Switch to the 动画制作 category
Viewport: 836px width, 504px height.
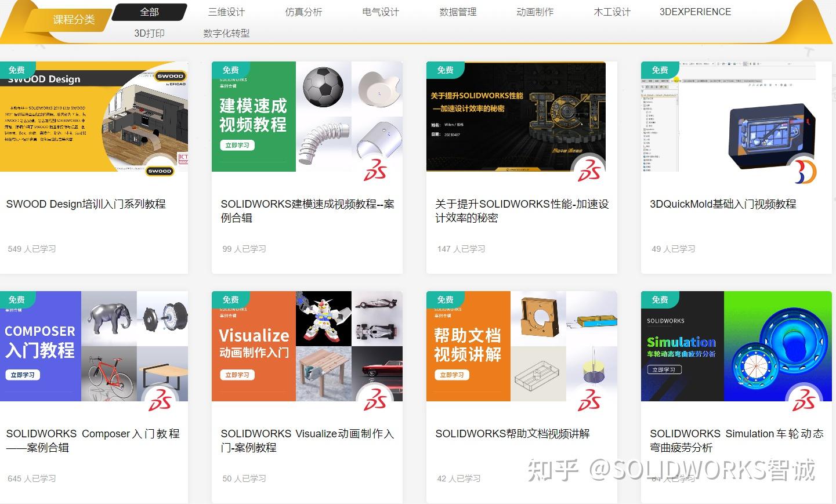(535, 12)
